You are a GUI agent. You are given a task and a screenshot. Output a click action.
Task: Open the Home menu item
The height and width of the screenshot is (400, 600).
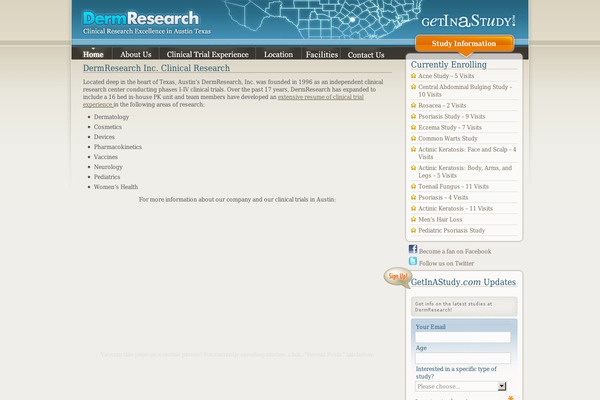(x=93, y=54)
